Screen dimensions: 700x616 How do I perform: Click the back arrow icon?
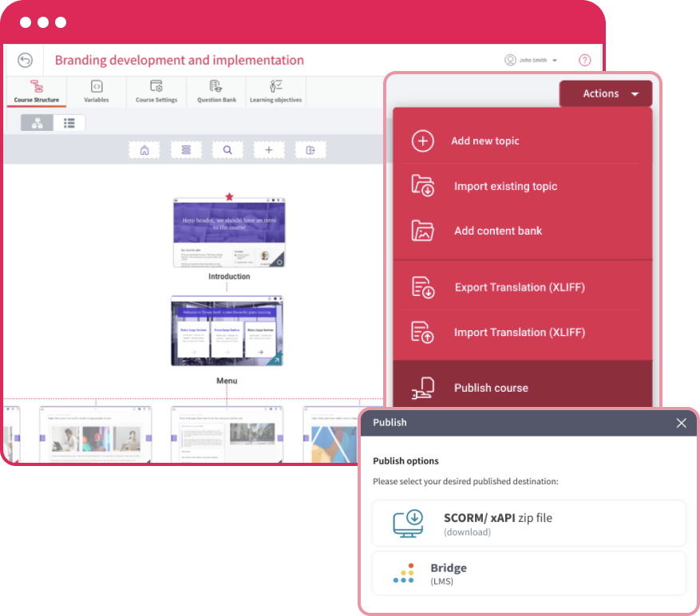pos(26,61)
